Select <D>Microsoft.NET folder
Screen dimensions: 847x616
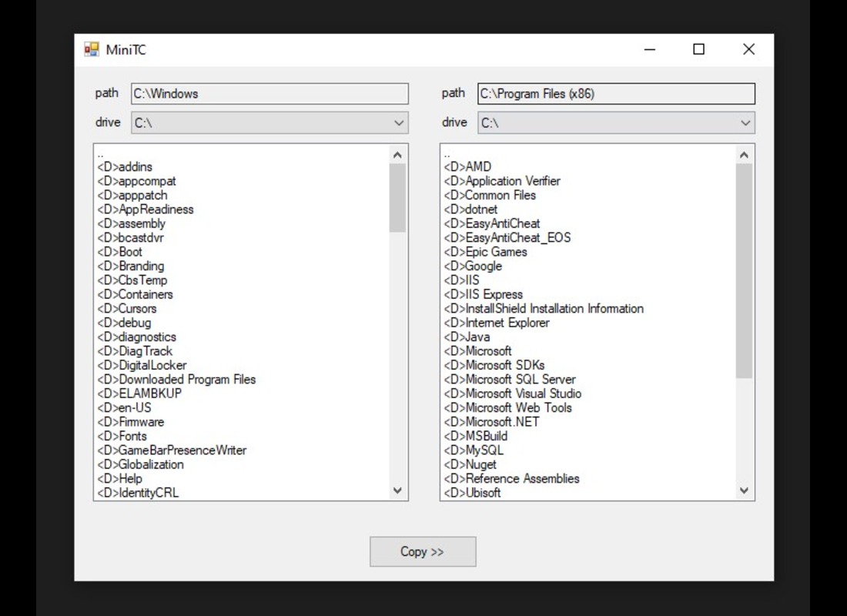491,421
